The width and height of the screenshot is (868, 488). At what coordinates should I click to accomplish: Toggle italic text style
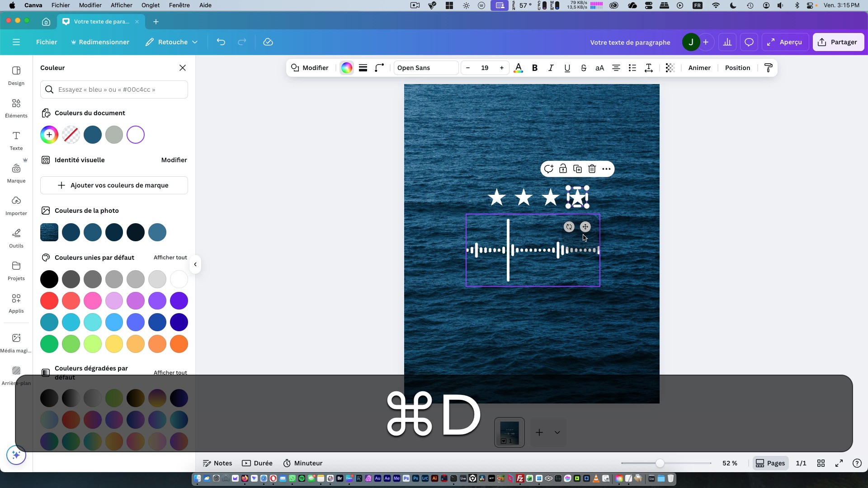[551, 68]
